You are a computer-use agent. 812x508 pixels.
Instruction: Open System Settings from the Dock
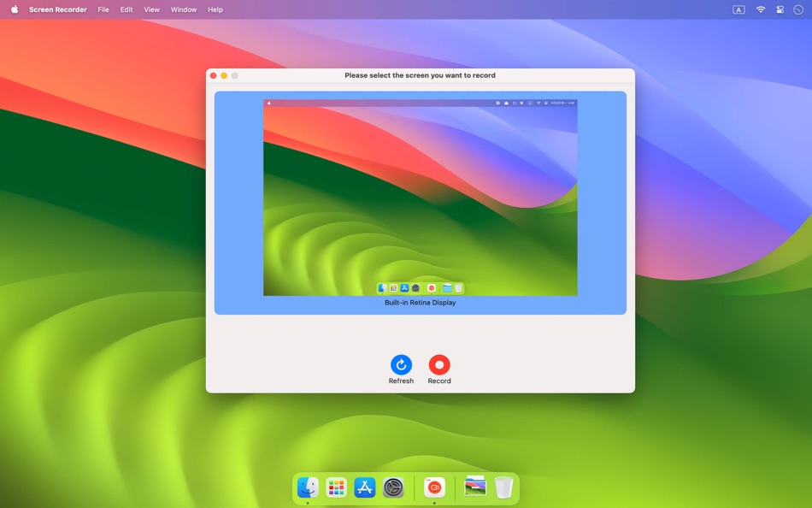[393, 487]
